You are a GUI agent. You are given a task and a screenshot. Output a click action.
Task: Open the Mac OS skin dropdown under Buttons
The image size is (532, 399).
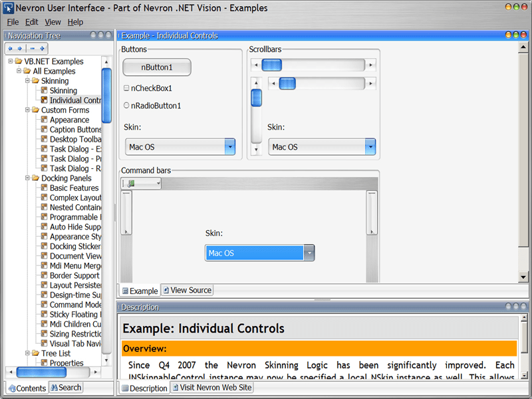(229, 146)
